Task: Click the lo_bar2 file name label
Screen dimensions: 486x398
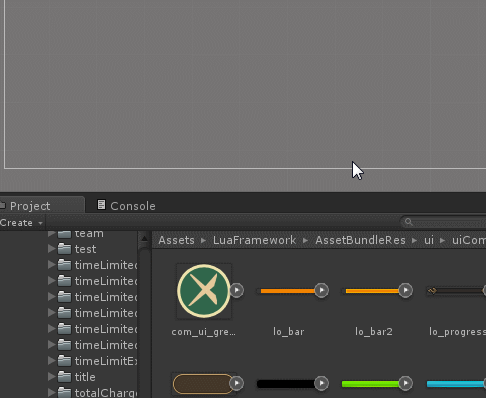Action: (x=374, y=332)
